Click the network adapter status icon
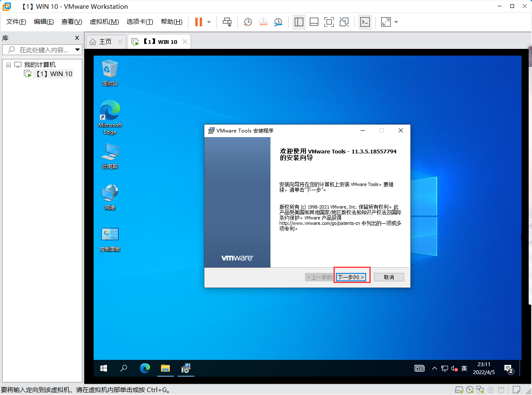Image resolution: width=532 pixels, height=395 pixels. pyautogui.click(x=480, y=390)
